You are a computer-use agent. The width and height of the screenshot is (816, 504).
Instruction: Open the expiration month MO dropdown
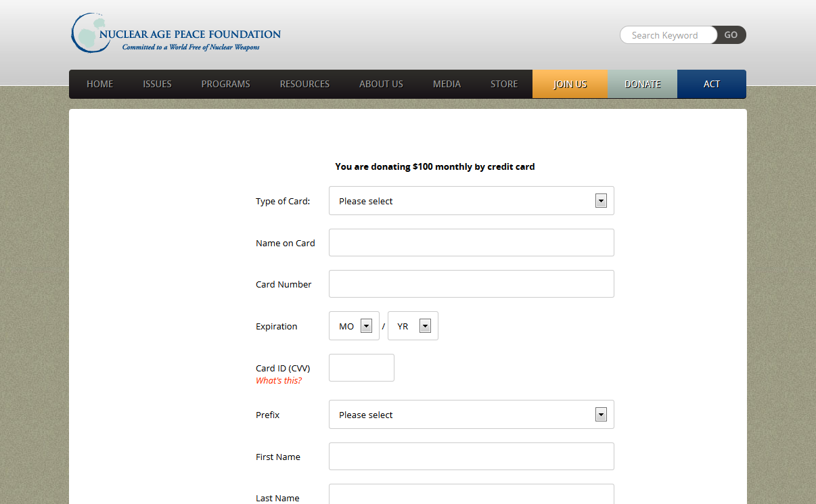pos(354,326)
